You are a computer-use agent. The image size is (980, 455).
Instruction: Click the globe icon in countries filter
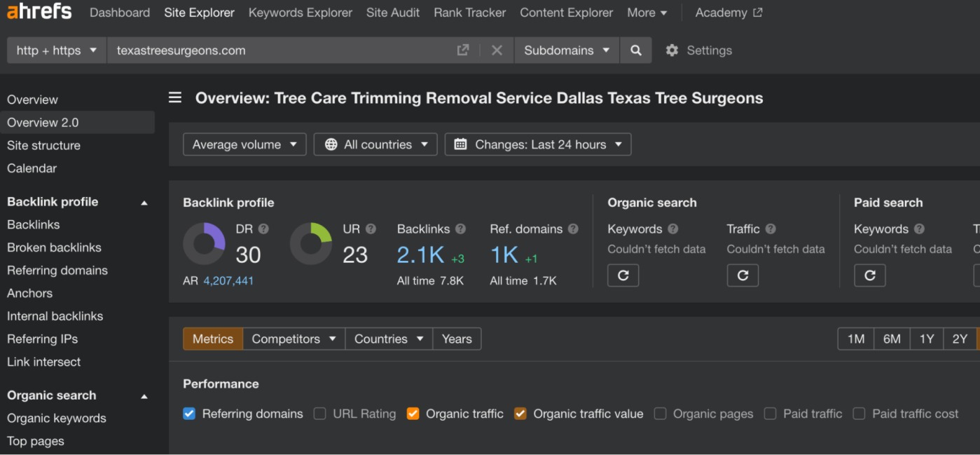click(x=331, y=144)
